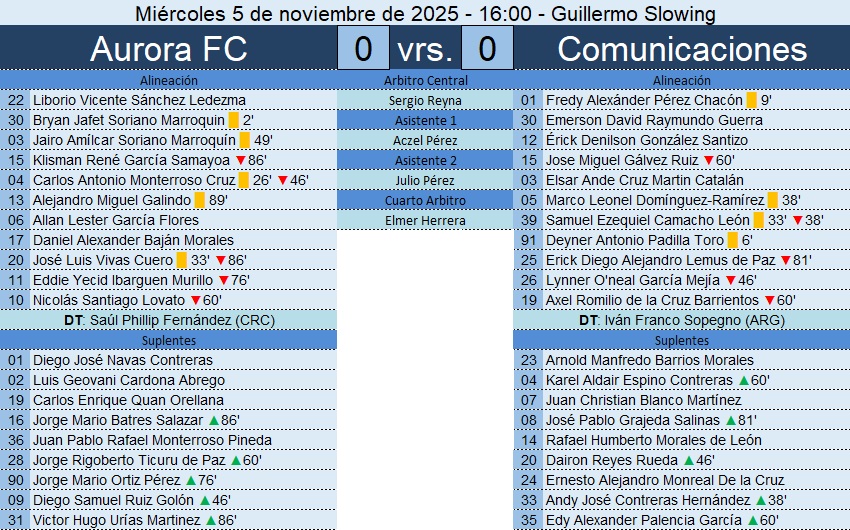This screenshot has height=530, width=850.
Task: Click Aurora coach Saúl Phillip Fernández row
Action: [168, 320]
